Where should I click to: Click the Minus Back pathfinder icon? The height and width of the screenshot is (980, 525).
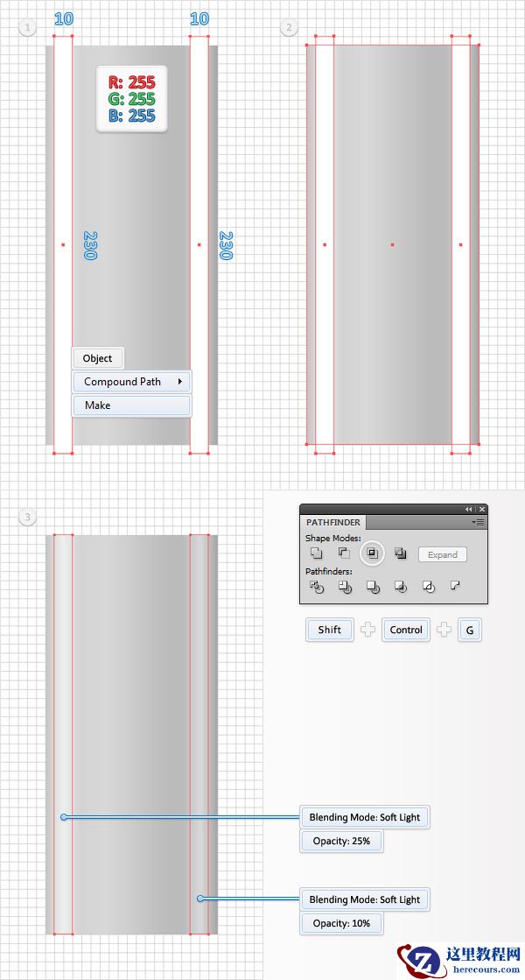tap(455, 586)
